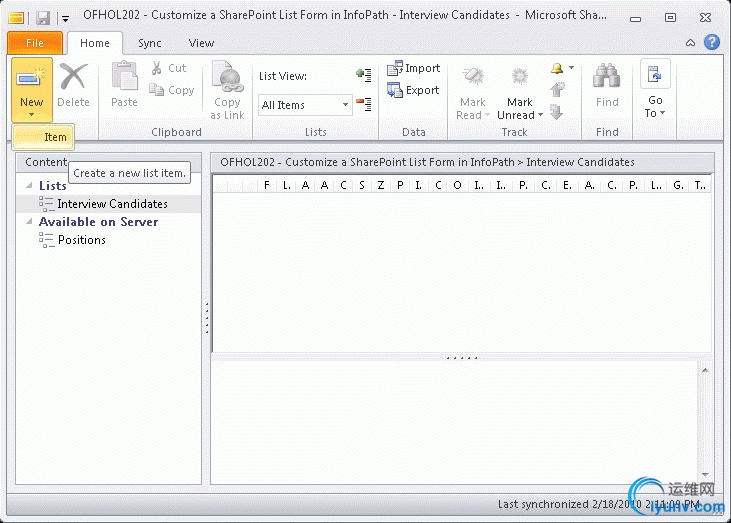Click scroll up arrow in preview pane
The height and width of the screenshot is (523, 731).
tap(705, 370)
